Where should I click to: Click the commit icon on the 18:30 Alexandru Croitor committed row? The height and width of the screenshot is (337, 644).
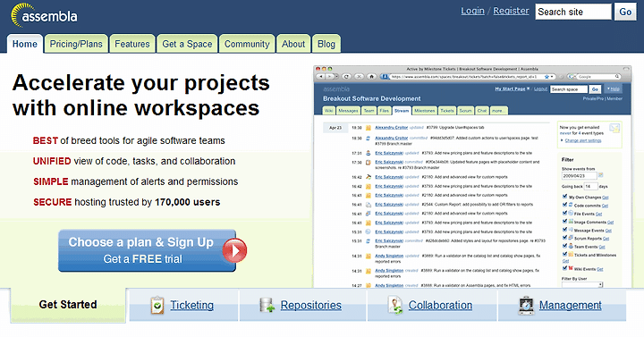(x=369, y=139)
